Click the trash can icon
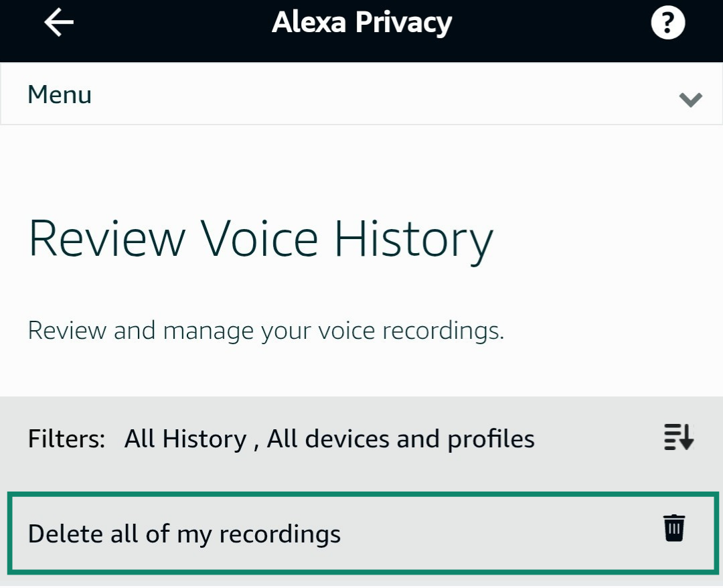The width and height of the screenshot is (723, 588). 674,528
